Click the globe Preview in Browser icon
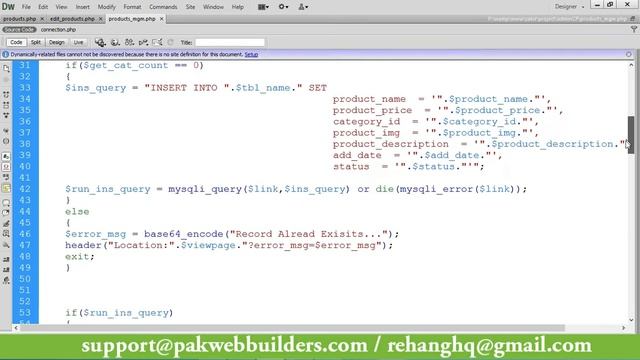Image resolution: width=640 pixels, height=360 pixels. pos(116,42)
